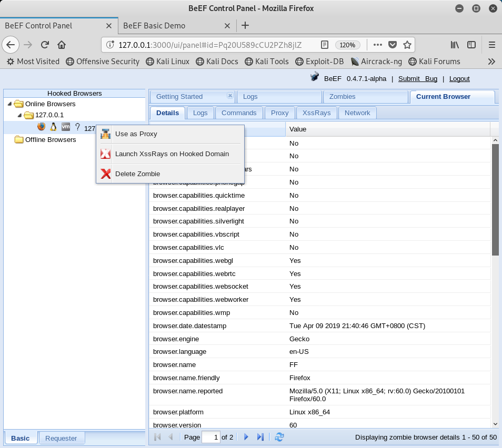Click the disabled previous page arrow

170,437
